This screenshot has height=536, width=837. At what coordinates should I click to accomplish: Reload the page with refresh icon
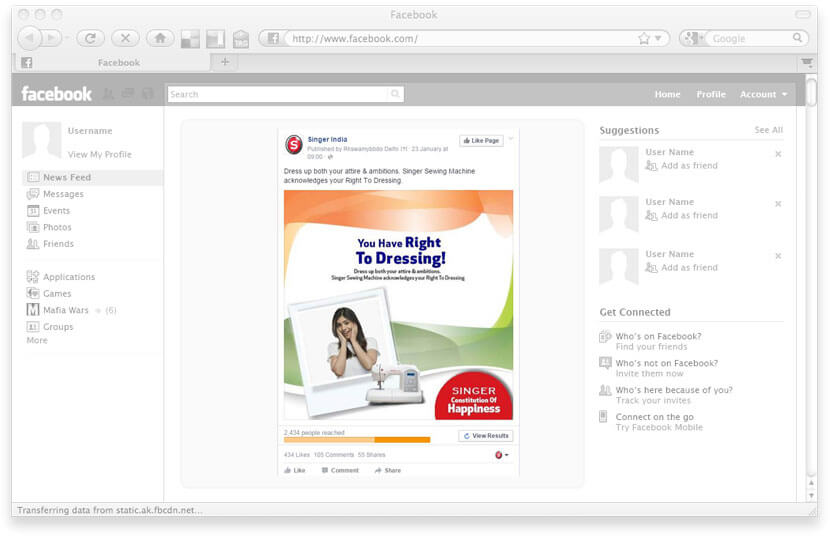90,38
